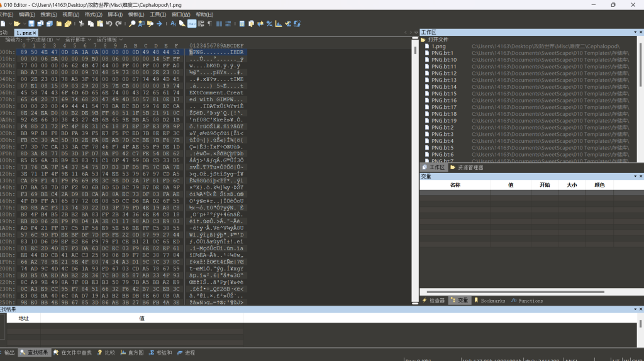This screenshot has width=644, height=361.
Task: Click the Cut scissors icon
Action: point(81,24)
